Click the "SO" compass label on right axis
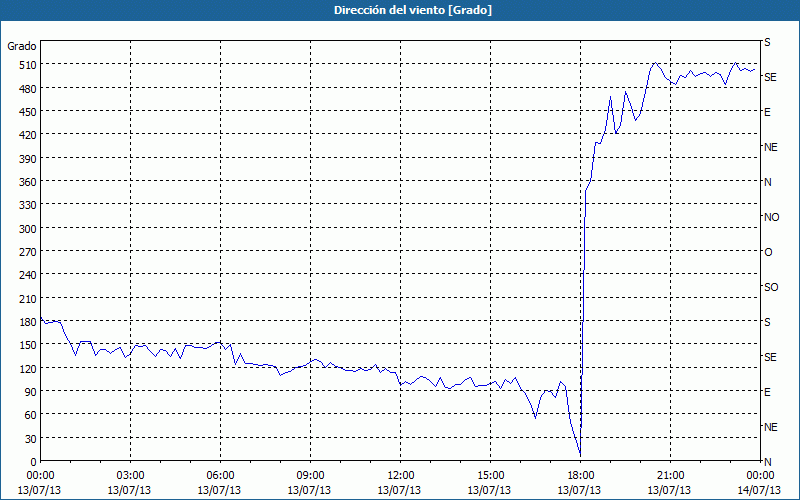This screenshot has height=500, width=800. coord(771,287)
